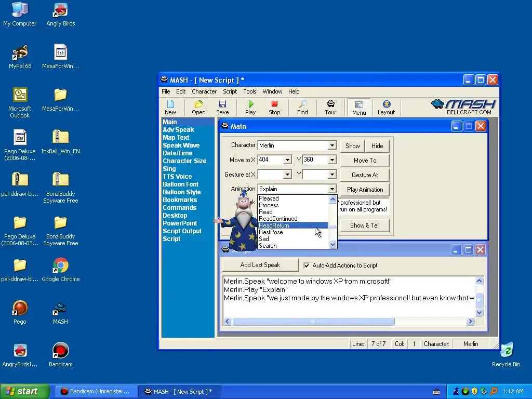Open a script with the Open toolbar icon
Image resolution: width=532 pixels, height=399 pixels.
point(198,107)
